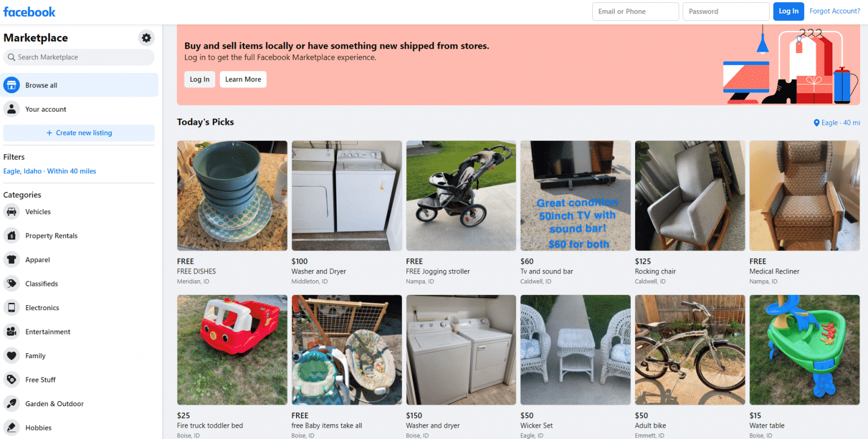Open the Eagle 40 mi location selector
This screenshot has height=439, width=868.
(x=836, y=123)
